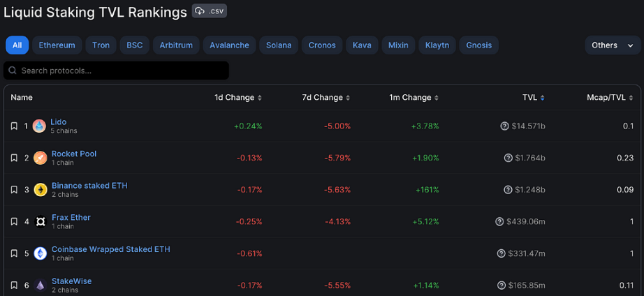Click the Binance staked ETH logo
This screenshot has height=296, width=644.
(x=41, y=190)
